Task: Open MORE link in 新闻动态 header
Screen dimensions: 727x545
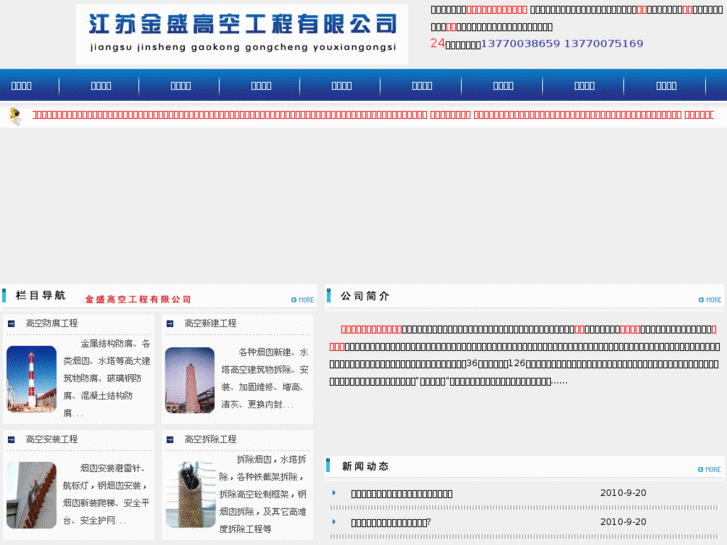Action: [709, 469]
